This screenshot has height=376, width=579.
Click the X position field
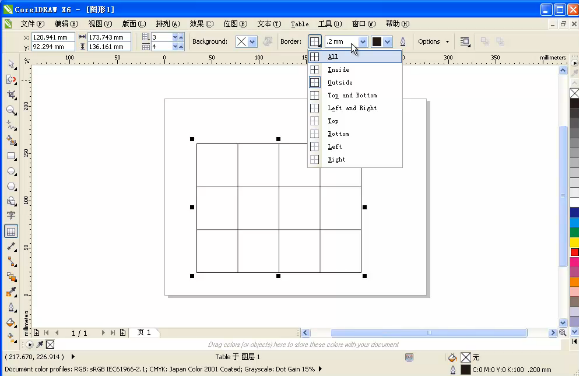[53, 37]
